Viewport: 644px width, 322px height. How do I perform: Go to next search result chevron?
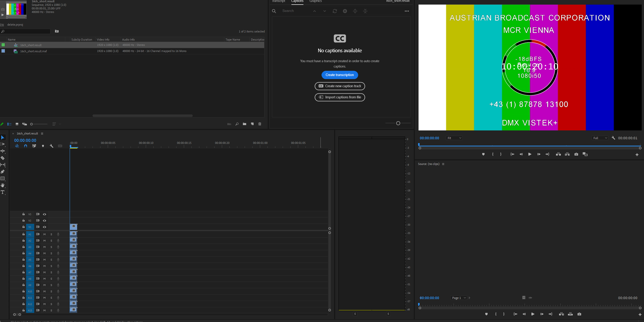click(x=325, y=11)
